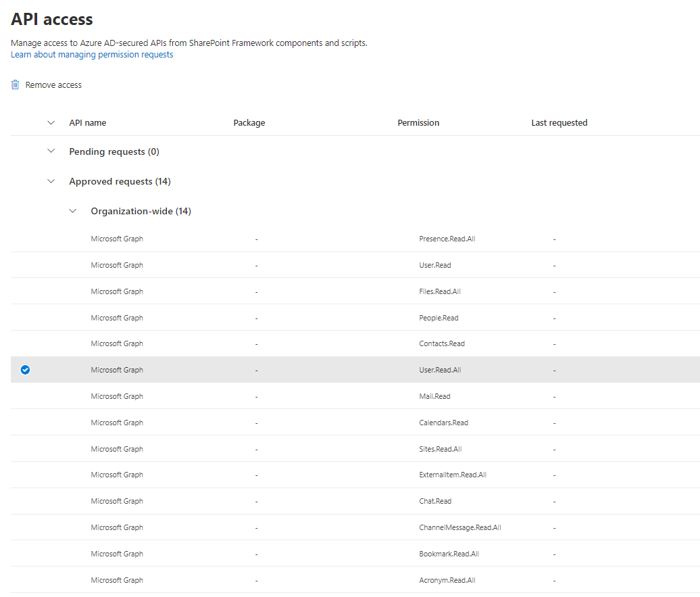Select the Sites.Read.All permission row

(355, 449)
